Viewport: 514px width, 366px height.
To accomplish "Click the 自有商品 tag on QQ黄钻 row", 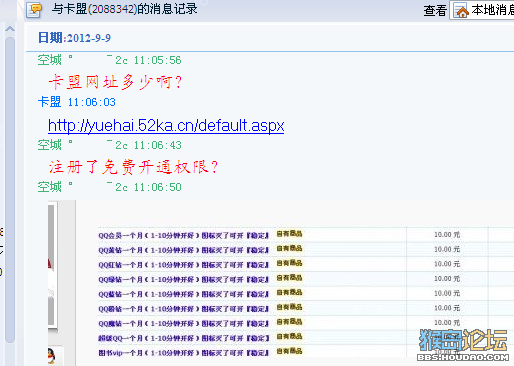I will click(x=289, y=248).
